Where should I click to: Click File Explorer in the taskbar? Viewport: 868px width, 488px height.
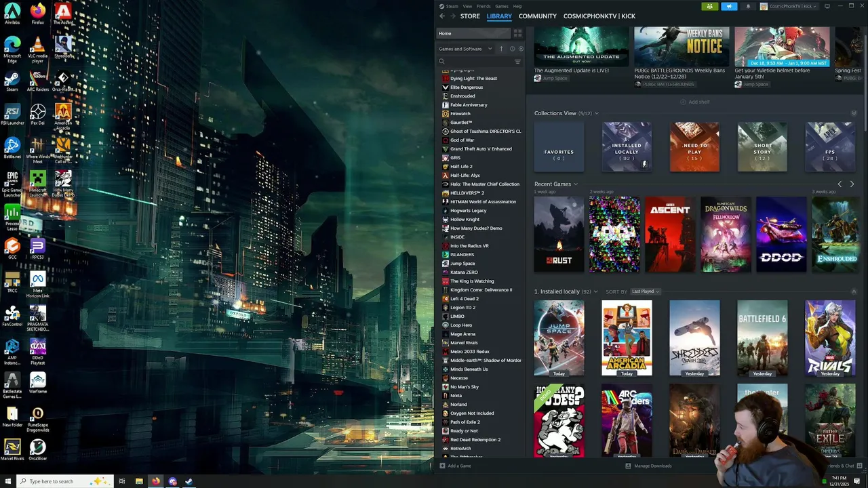139,481
